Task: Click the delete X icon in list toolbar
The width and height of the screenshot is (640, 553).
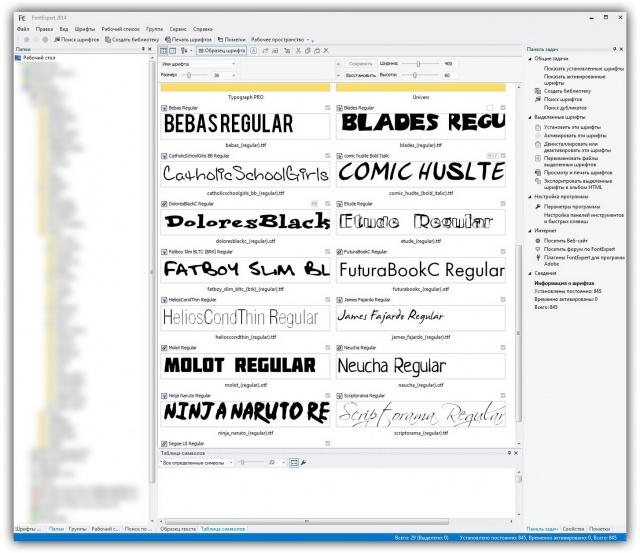Action: [x=326, y=51]
